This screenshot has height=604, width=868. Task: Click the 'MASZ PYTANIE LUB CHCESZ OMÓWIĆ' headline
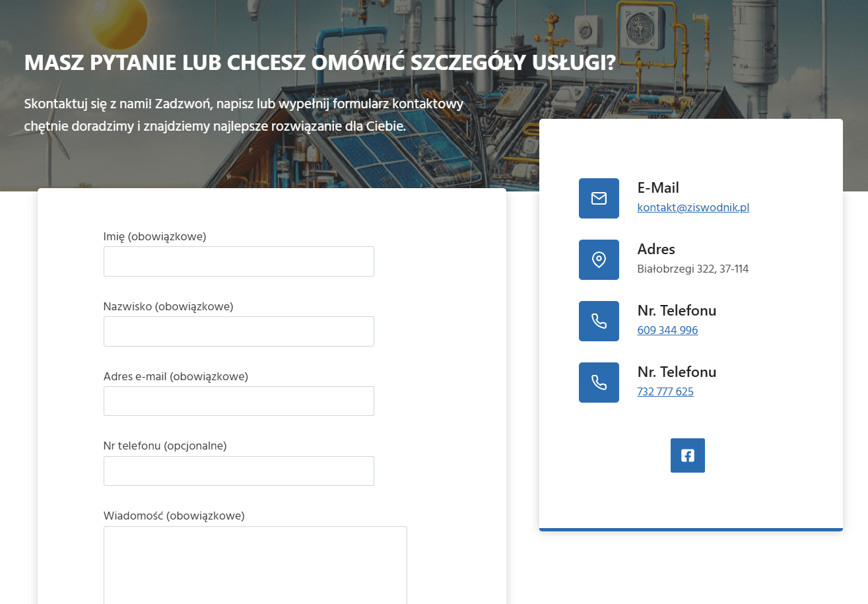(319, 63)
